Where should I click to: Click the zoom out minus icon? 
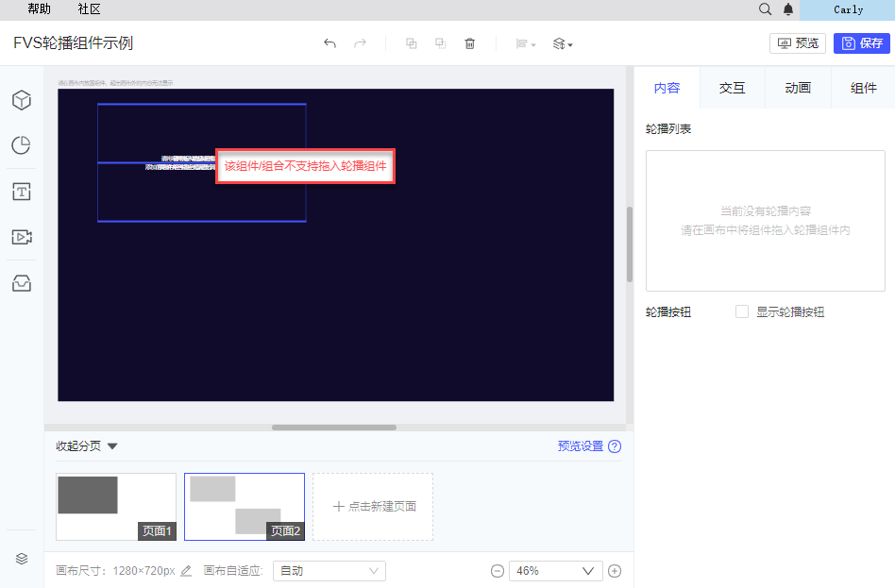coord(498,571)
